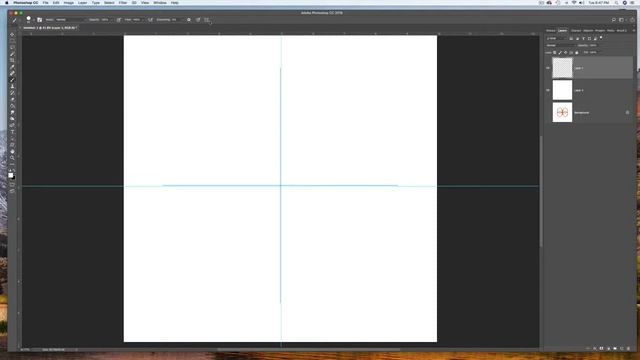Screen dimensions: 640x360
Task: Open the Window menu
Action: [x=160, y=3]
